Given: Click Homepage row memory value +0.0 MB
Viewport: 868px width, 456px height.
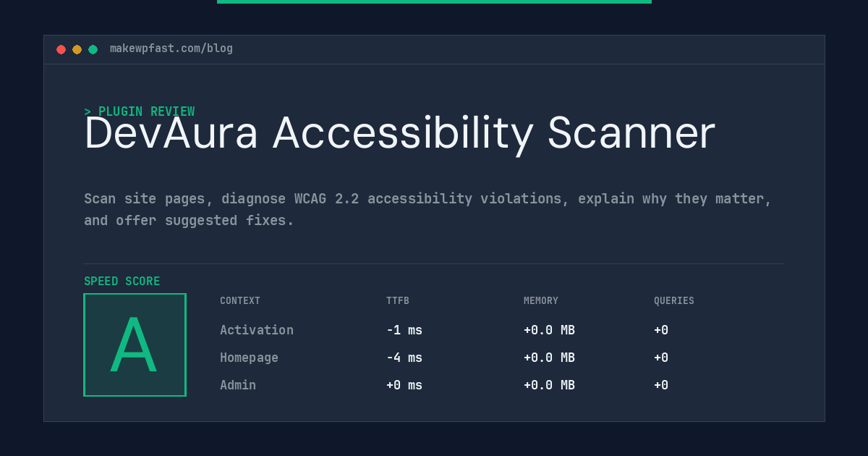Looking at the screenshot, I should click(549, 358).
